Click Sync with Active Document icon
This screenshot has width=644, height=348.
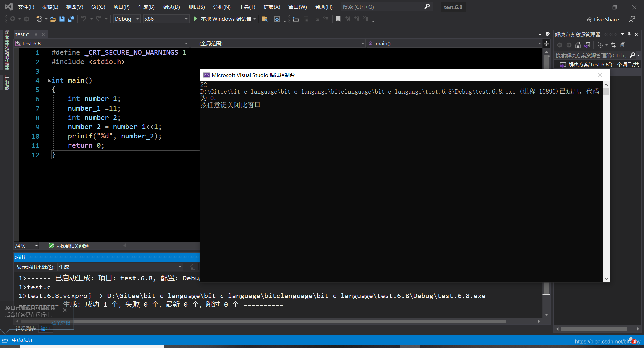[x=613, y=45]
